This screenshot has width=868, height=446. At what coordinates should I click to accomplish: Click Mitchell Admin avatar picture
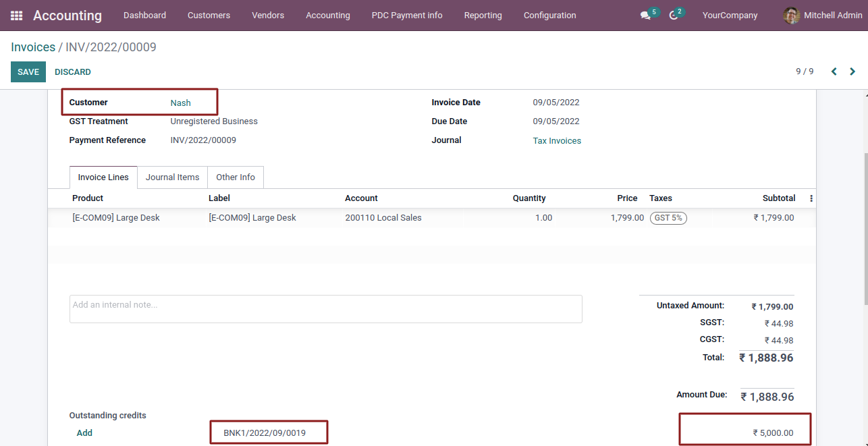pyautogui.click(x=791, y=16)
